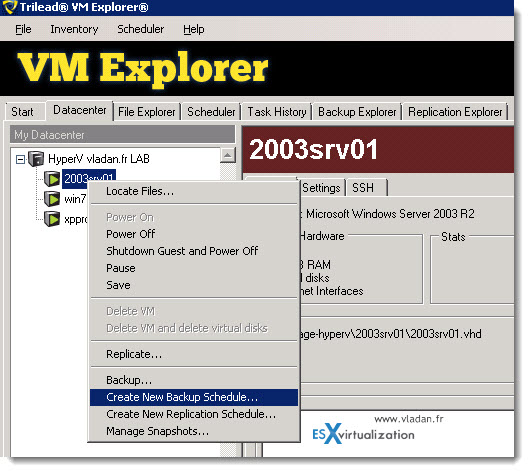Collapse the HyperV vladan.fr LAB tree node

click(21, 159)
